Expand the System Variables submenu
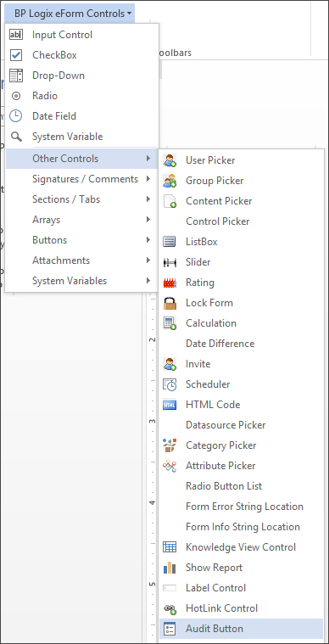Image resolution: width=329 pixels, height=644 pixels. tap(81, 281)
